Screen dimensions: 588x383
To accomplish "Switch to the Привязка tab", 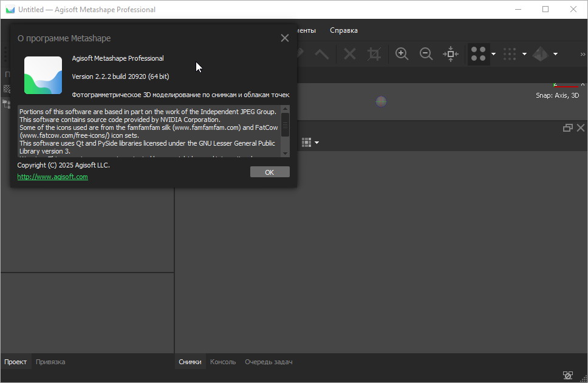I will tap(50, 362).
